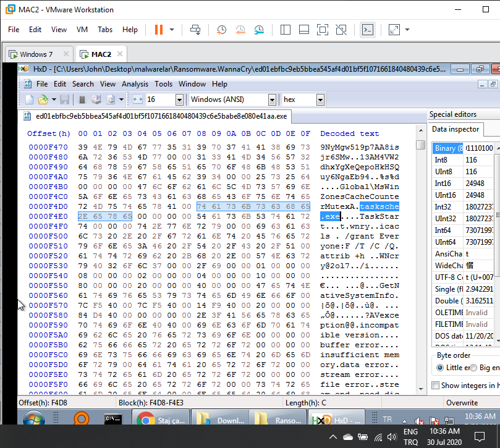Expand the stretch display dropdown arrow

pos(407,30)
